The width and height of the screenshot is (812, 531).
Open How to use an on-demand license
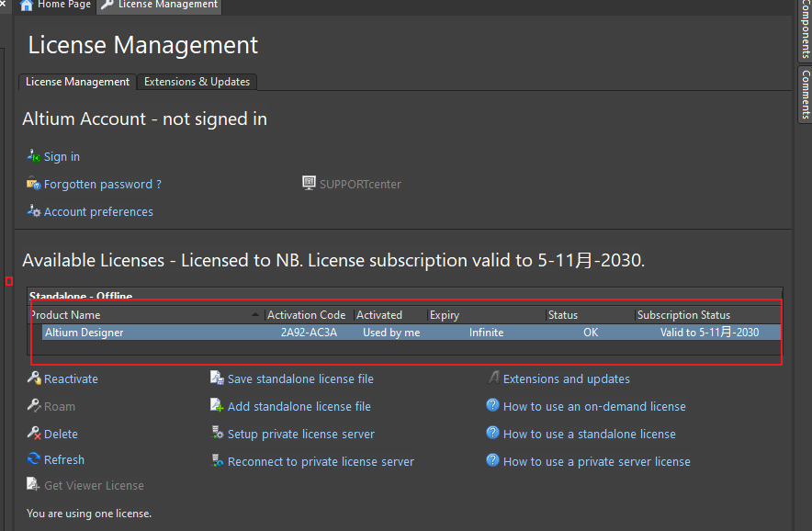[x=594, y=407]
